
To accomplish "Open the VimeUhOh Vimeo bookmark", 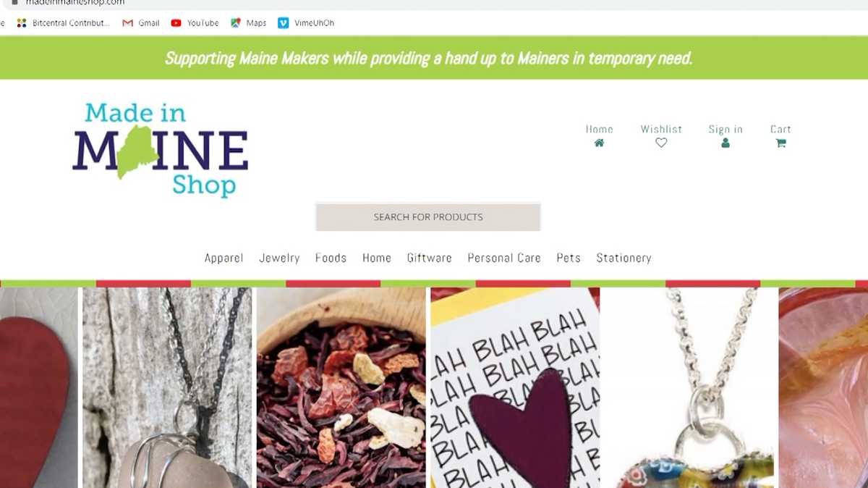I will click(x=306, y=23).
